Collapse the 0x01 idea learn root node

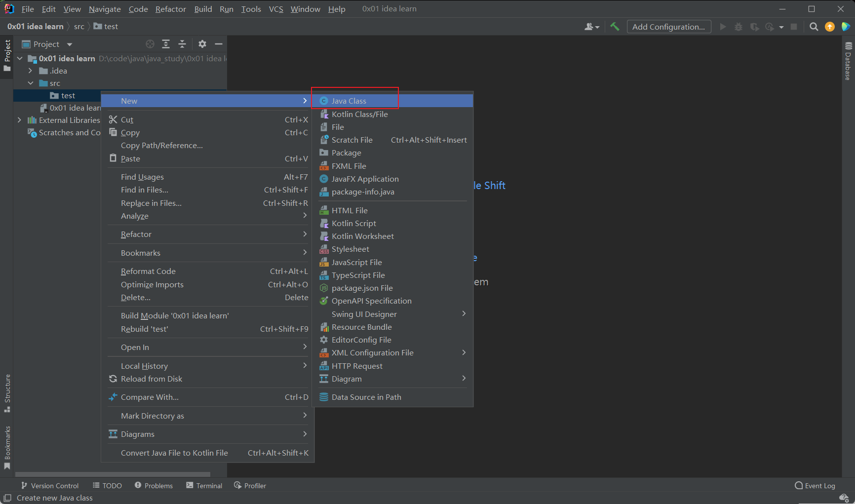20,58
